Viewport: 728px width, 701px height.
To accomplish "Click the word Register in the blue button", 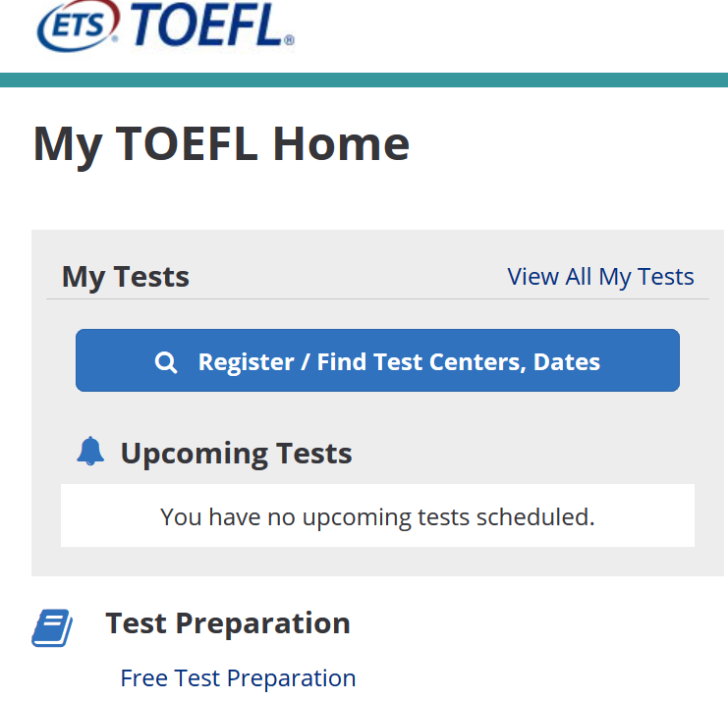I will (x=246, y=362).
